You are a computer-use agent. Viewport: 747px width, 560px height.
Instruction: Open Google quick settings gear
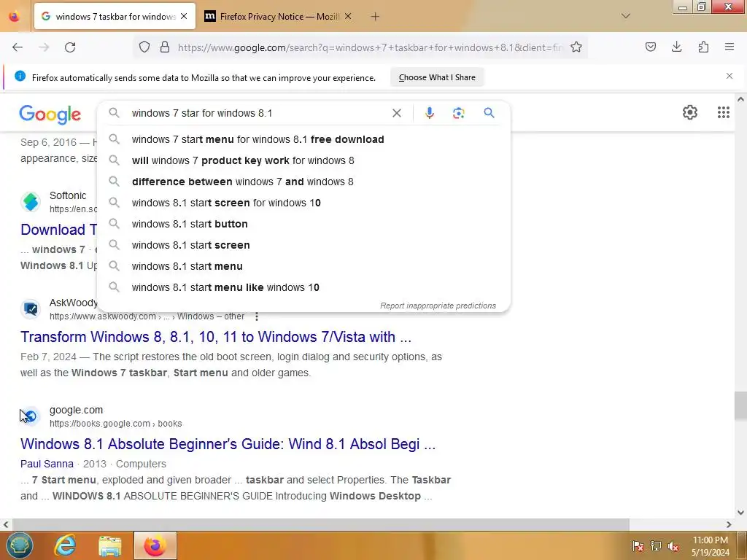click(x=690, y=112)
